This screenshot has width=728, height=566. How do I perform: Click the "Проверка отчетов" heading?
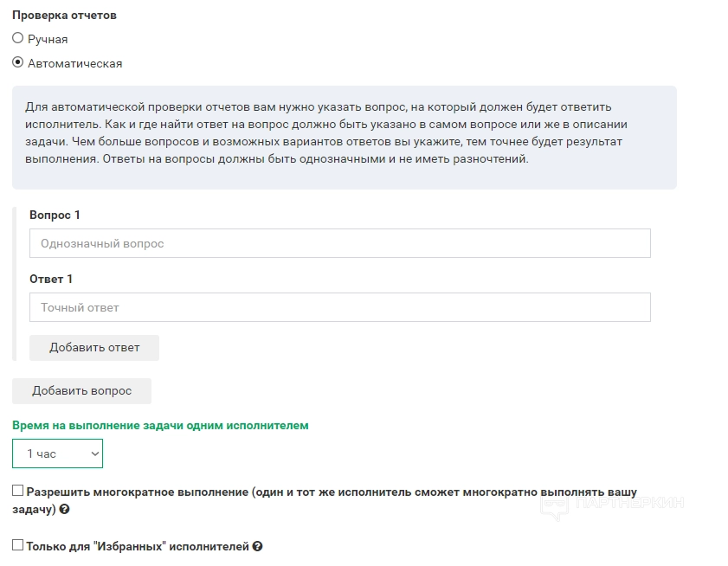coord(64,16)
